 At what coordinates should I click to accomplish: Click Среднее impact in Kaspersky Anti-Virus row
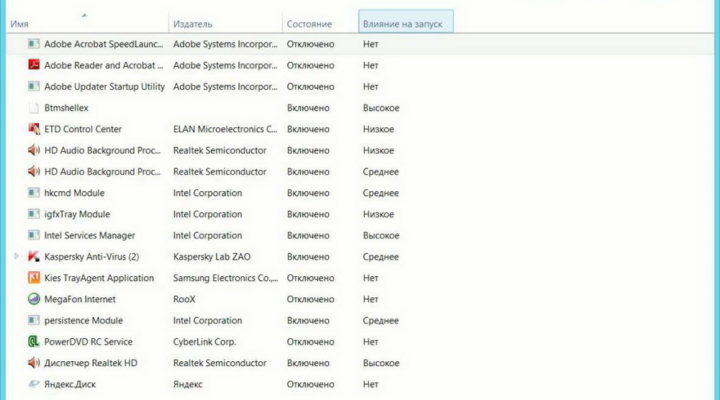pyautogui.click(x=381, y=257)
